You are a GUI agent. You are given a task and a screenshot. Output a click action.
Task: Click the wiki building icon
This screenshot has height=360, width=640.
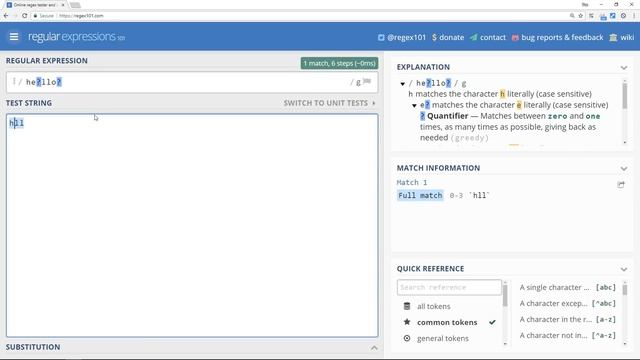tap(613, 38)
